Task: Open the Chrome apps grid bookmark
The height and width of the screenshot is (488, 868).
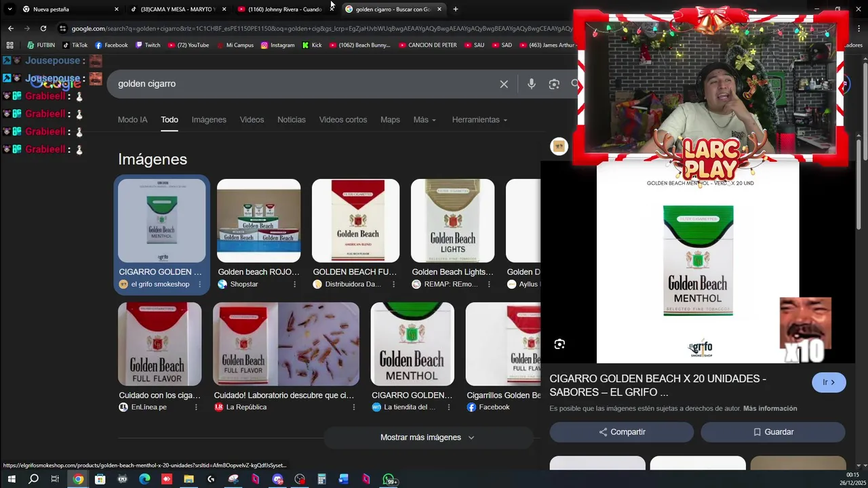Action: (x=9, y=45)
